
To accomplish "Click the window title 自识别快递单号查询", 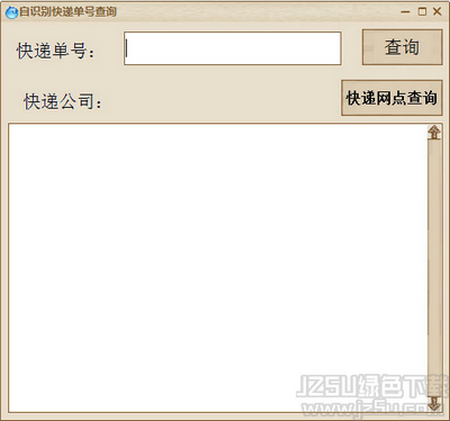I will tap(68, 12).
